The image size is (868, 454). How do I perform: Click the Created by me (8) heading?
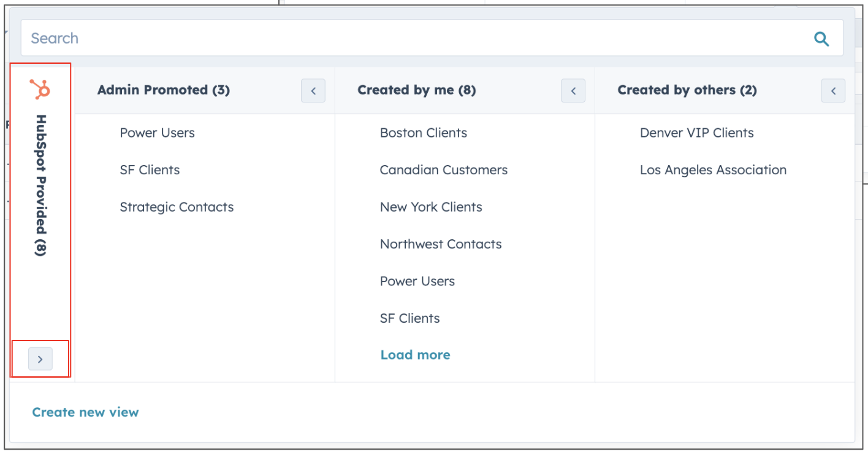[x=417, y=90]
